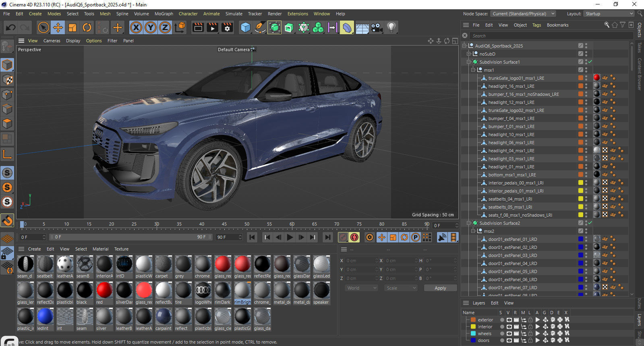This screenshot has width=644, height=346.
Task: Click the Enable Axis L-shaped icon
Action: point(7,154)
